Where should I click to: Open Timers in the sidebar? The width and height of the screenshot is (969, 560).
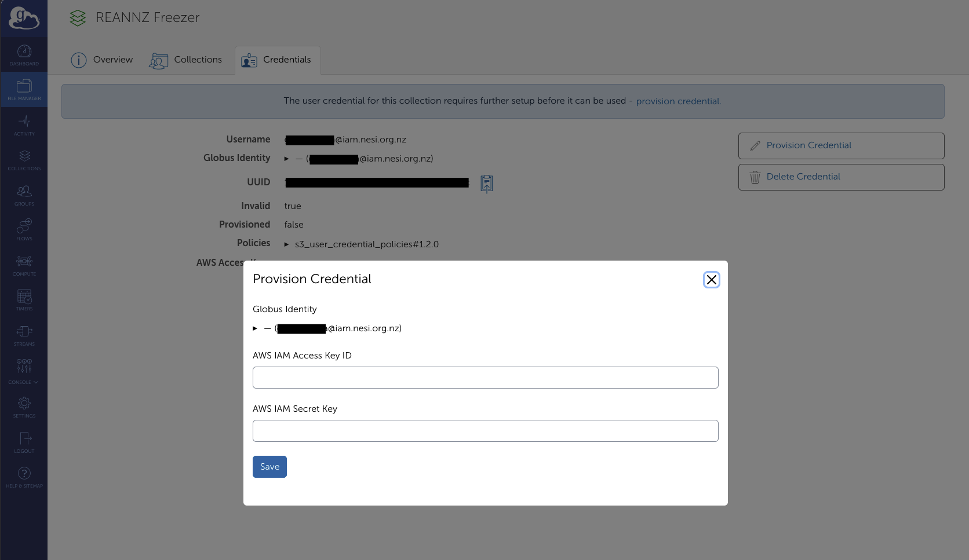[24, 300]
